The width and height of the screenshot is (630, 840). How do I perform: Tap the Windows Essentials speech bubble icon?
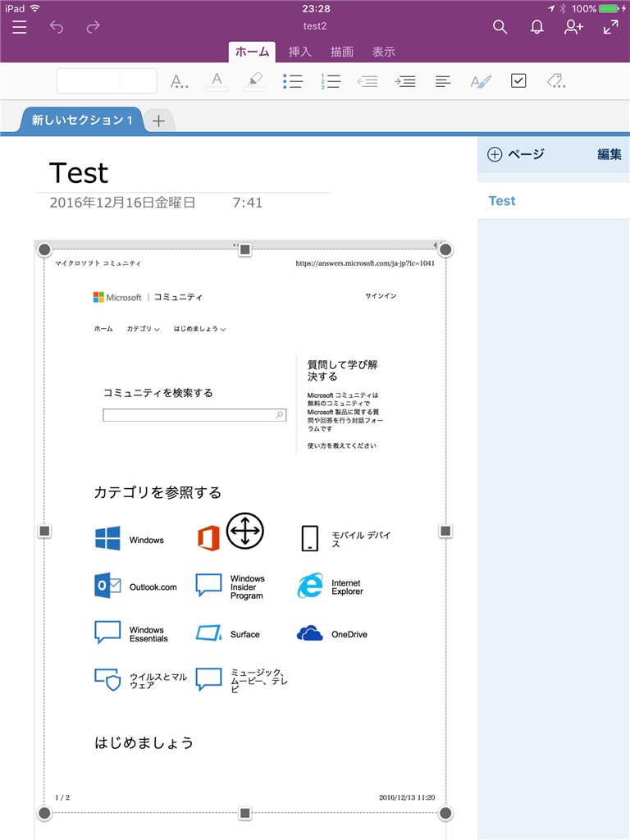tap(107, 632)
